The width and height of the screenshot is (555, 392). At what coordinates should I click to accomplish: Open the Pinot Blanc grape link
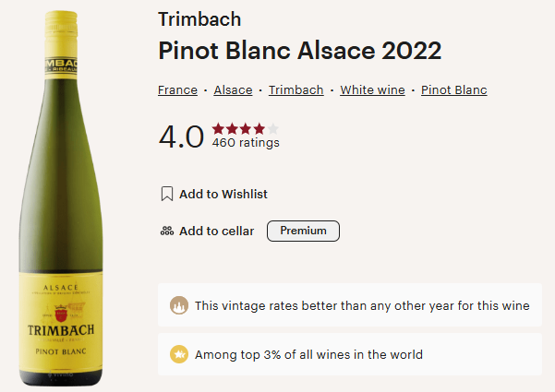click(x=453, y=90)
